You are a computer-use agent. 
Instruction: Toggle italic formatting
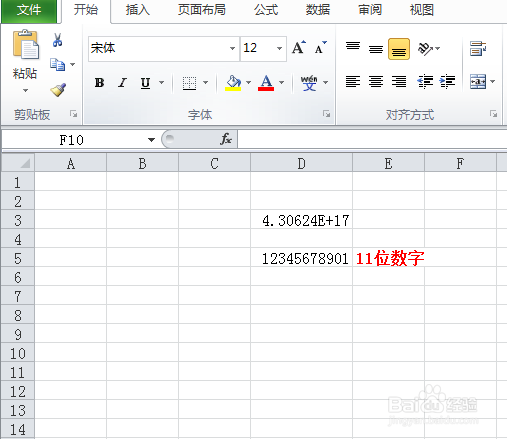(x=123, y=82)
